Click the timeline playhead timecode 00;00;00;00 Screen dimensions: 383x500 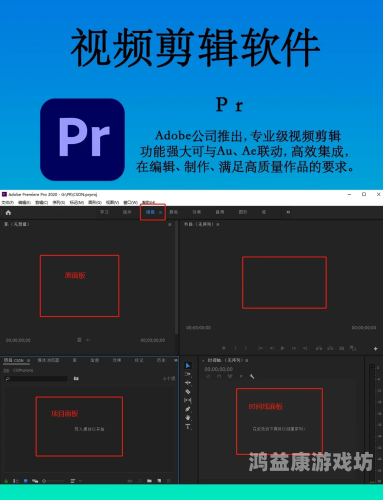219,369
